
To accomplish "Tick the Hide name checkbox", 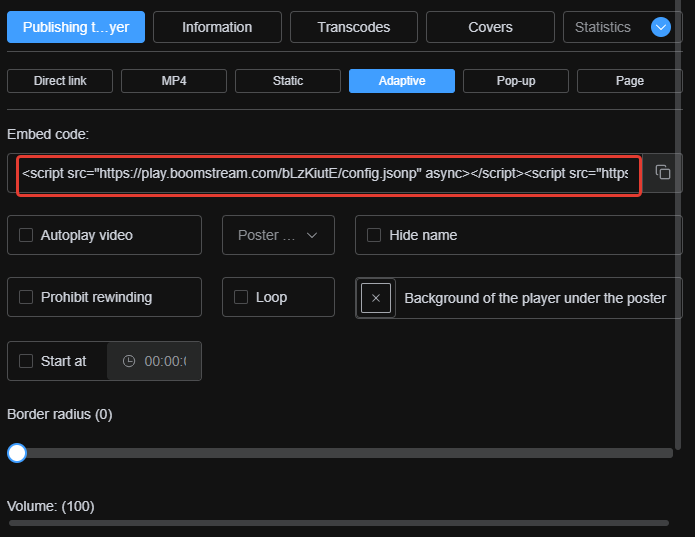I will (374, 235).
